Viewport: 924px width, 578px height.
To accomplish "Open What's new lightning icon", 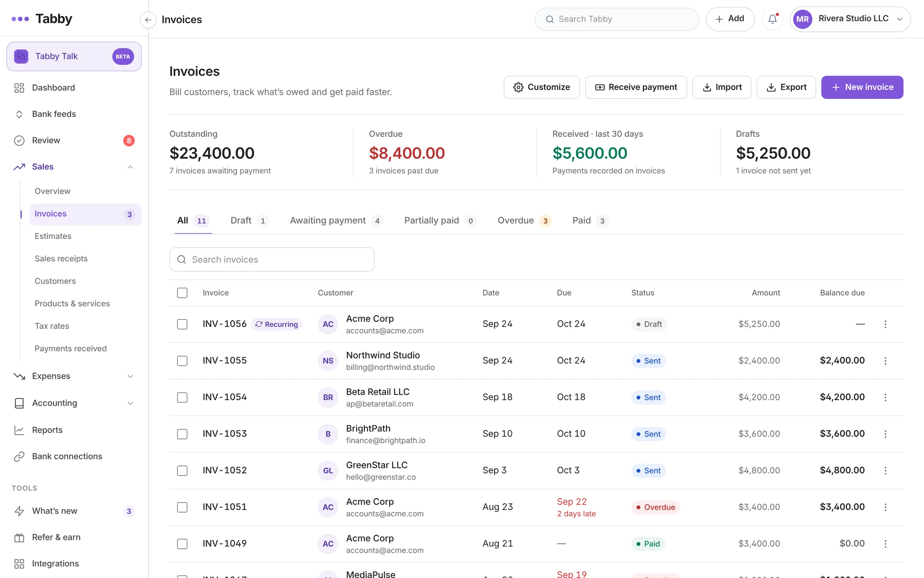I will pos(19,511).
